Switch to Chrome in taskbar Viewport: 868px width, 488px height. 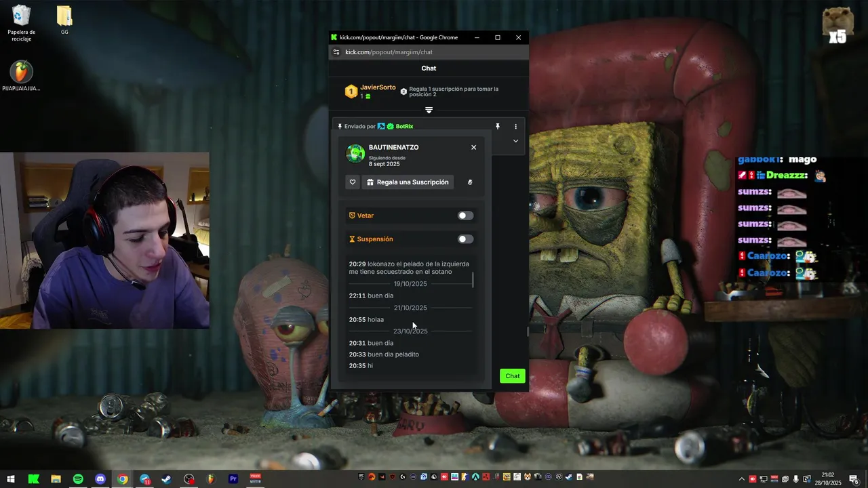click(122, 479)
